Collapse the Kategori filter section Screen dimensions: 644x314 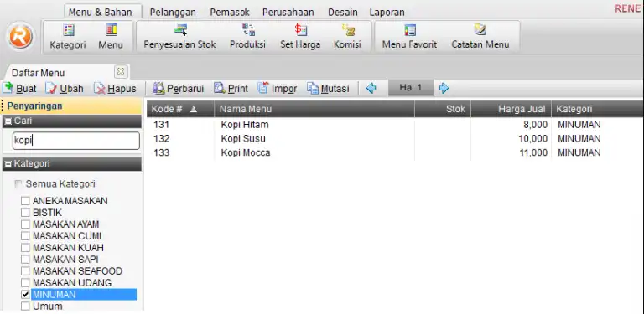(x=8, y=164)
